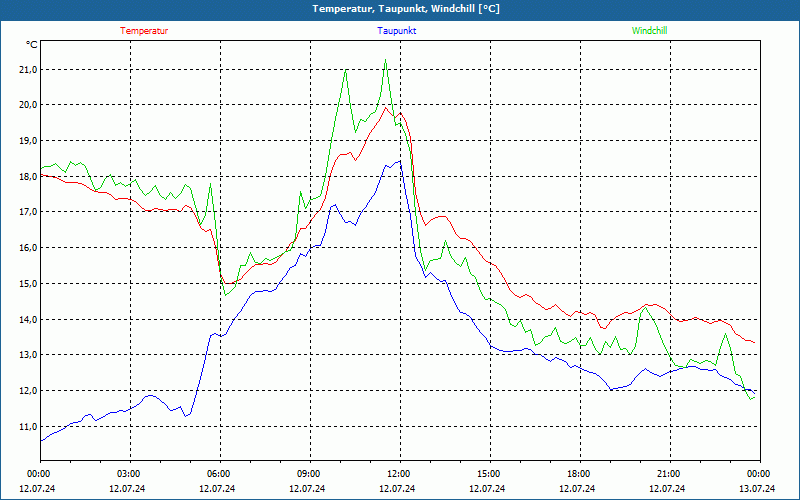This screenshot has height=500, width=800.
Task: Click the green Windchill legend label
Action: (649, 31)
